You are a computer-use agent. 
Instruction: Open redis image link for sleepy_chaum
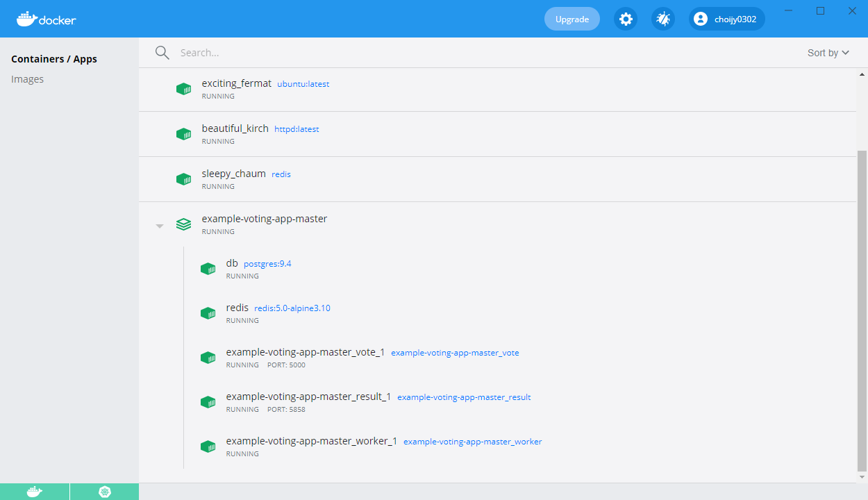point(281,174)
